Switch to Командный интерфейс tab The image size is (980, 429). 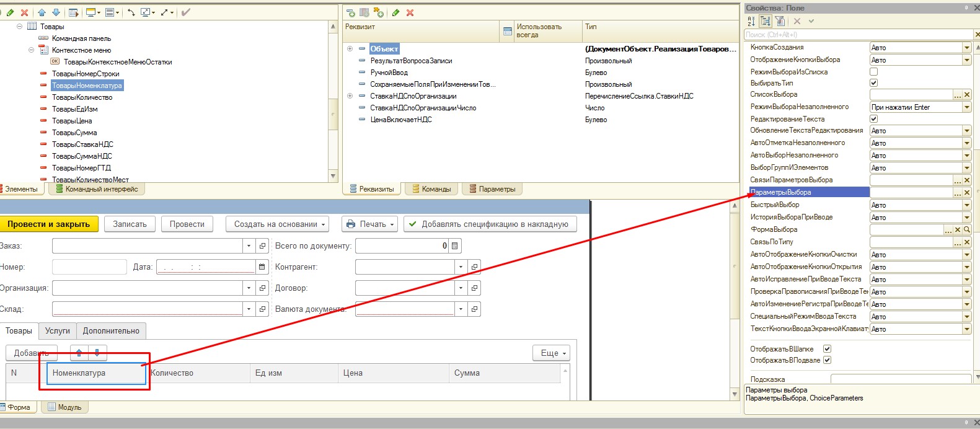point(96,189)
